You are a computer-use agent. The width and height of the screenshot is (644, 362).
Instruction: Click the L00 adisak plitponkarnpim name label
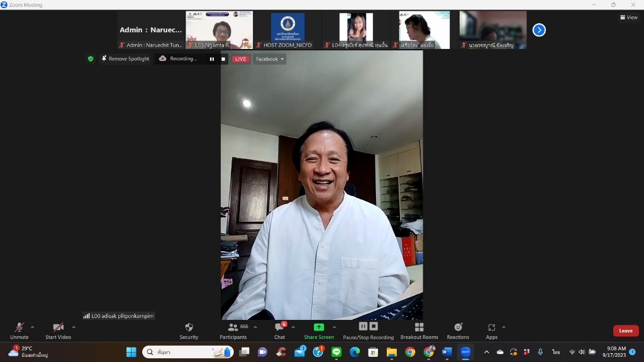[x=119, y=316]
